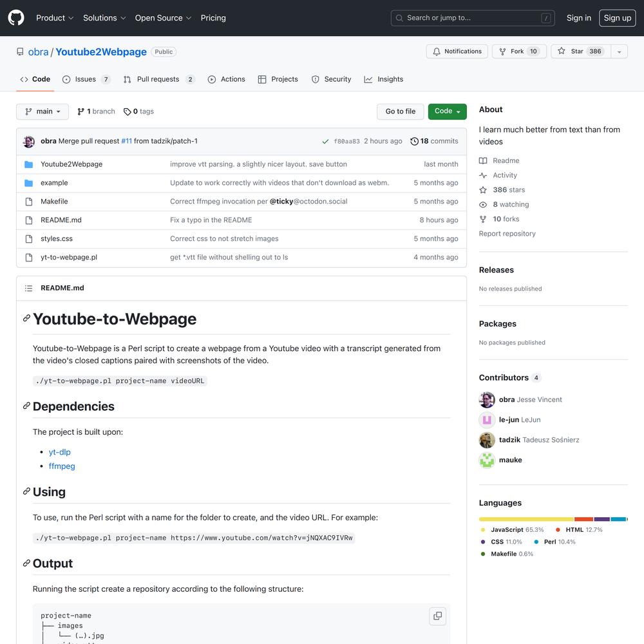Click the styles.css file icon
Image resolution: width=644 pixels, height=644 pixels.
point(29,239)
